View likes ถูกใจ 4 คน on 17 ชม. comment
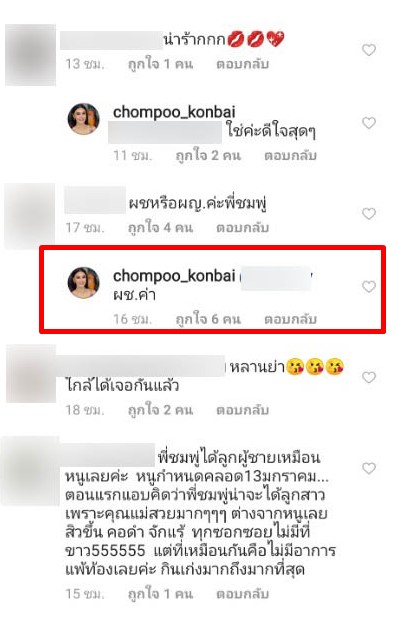The width and height of the screenshot is (411, 639). pyautogui.click(x=160, y=228)
